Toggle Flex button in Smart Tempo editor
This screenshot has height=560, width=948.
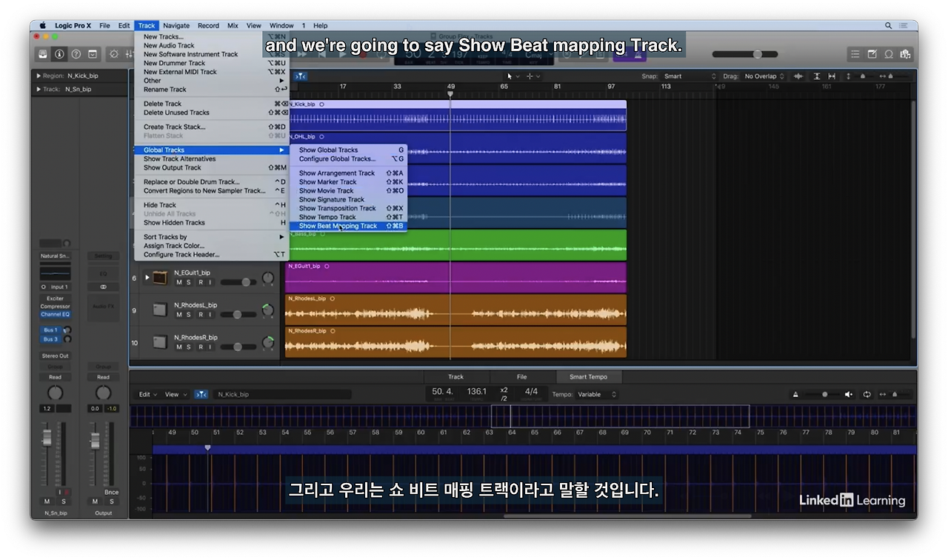point(201,395)
